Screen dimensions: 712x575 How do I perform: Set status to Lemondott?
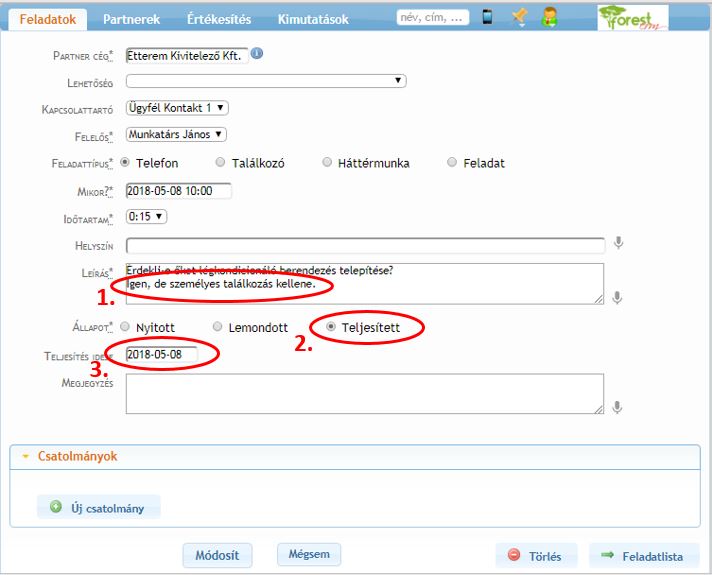click(218, 326)
